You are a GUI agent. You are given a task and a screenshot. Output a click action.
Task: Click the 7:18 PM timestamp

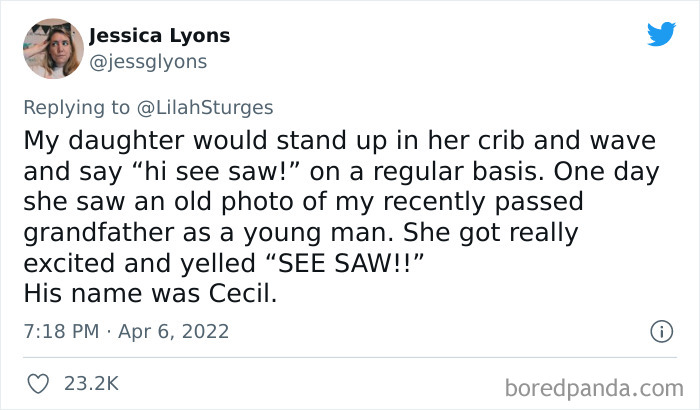(59, 331)
